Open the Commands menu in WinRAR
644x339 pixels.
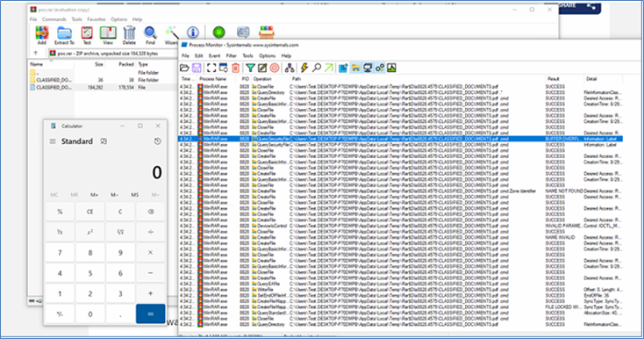click(x=54, y=19)
